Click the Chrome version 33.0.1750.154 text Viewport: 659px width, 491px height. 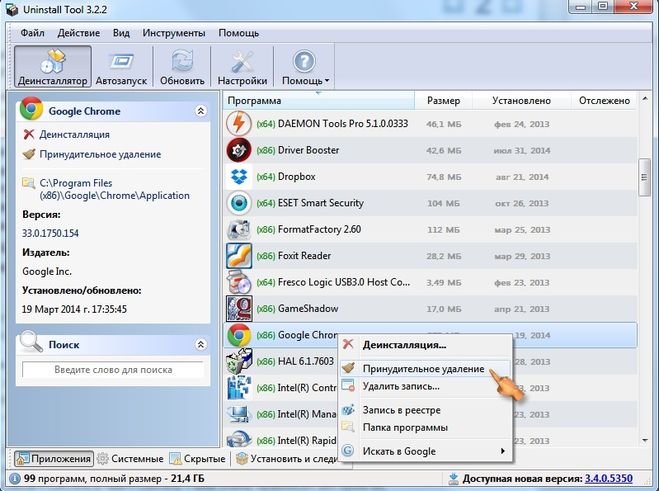50,233
